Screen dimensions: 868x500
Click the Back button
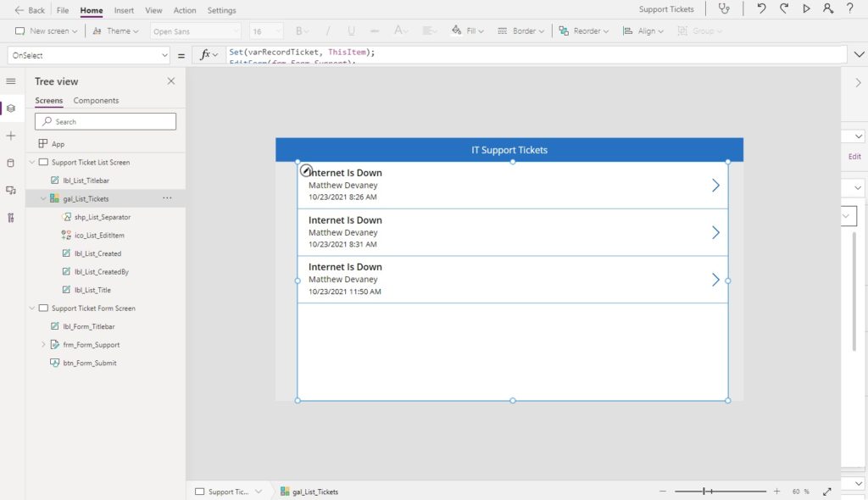(x=30, y=10)
